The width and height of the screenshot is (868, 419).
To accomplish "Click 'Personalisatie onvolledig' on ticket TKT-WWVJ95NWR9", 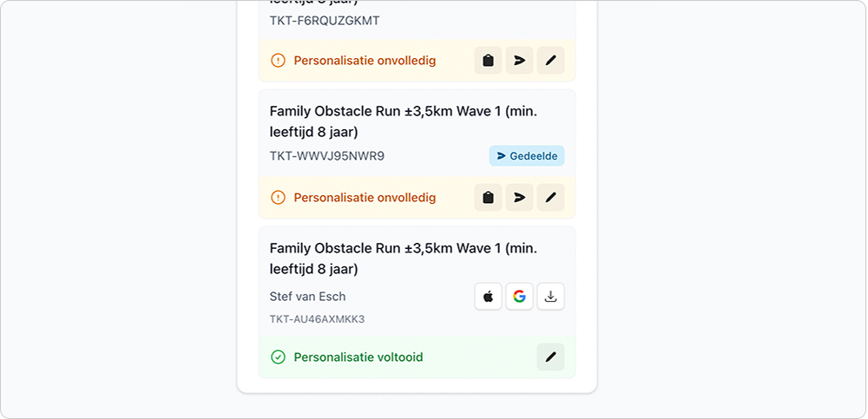I will (365, 198).
